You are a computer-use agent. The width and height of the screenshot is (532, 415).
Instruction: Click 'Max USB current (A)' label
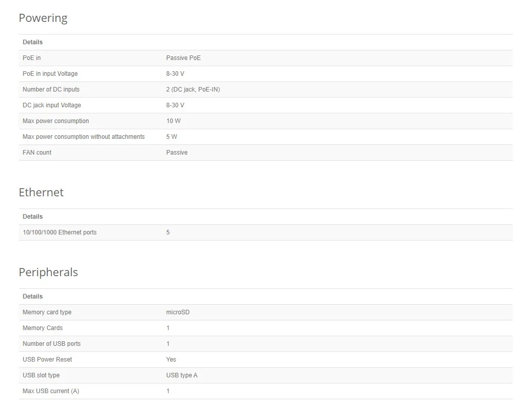[x=51, y=391]
